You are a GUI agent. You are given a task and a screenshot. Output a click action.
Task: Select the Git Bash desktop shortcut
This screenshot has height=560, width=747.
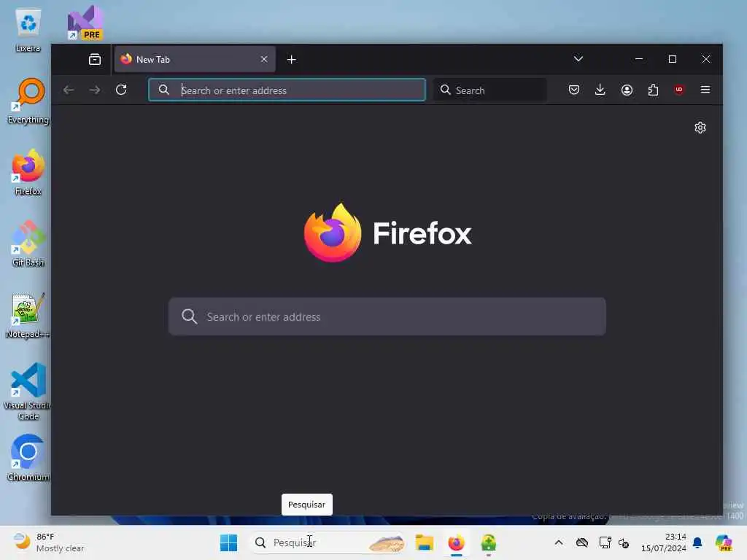28,244
